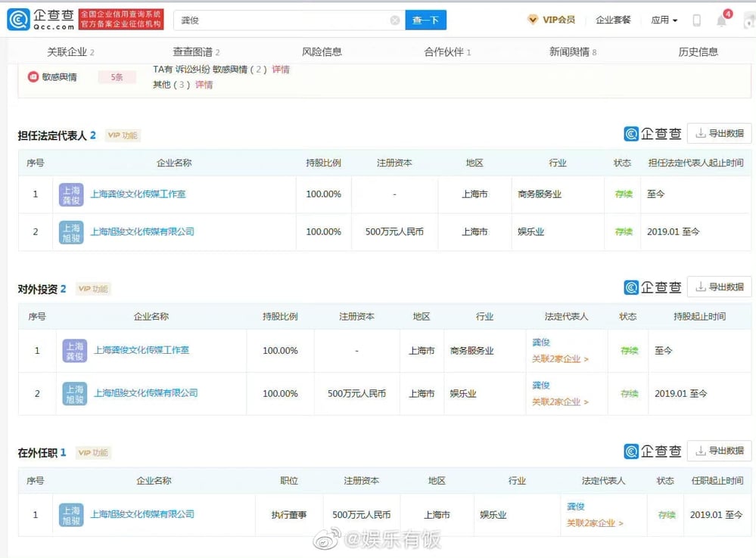Click the VIP crown icon in the header
Screen dimensions: 756x558
coord(533,20)
